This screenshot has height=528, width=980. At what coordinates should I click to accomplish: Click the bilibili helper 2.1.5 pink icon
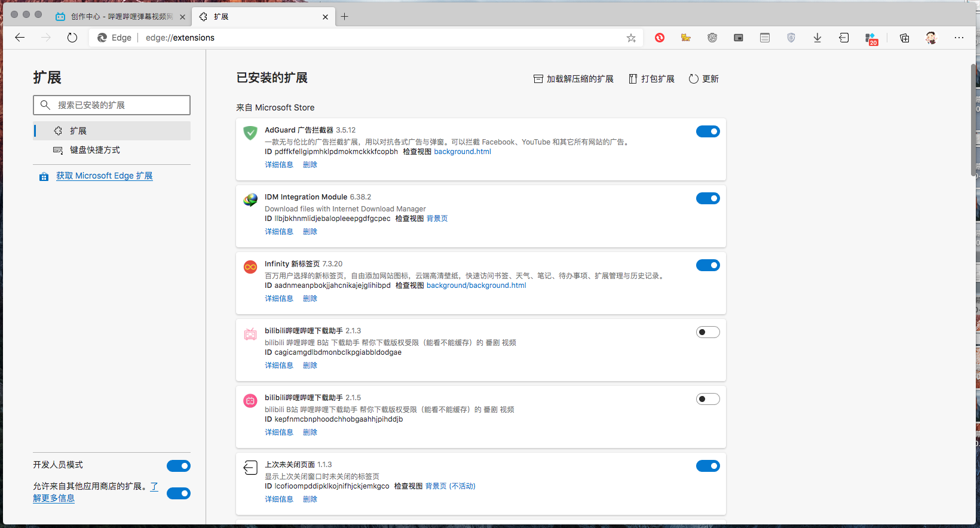pyautogui.click(x=250, y=400)
